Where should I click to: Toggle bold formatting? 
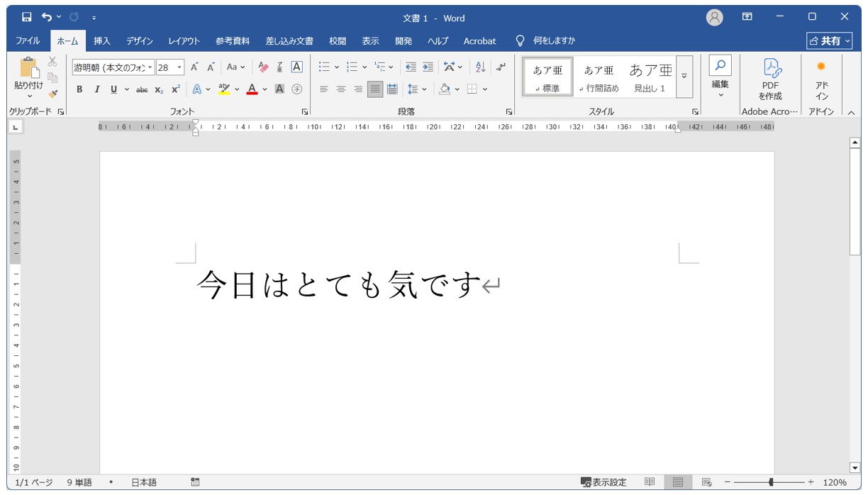pyautogui.click(x=79, y=89)
